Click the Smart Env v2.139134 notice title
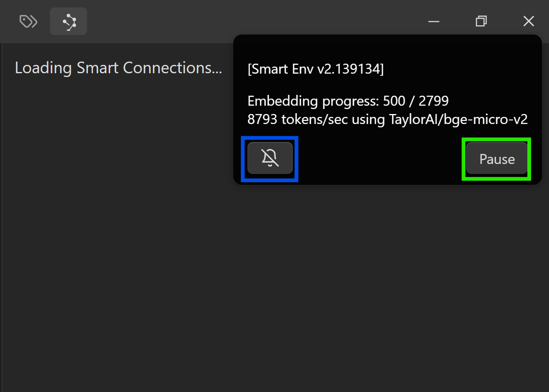 pyautogui.click(x=315, y=69)
